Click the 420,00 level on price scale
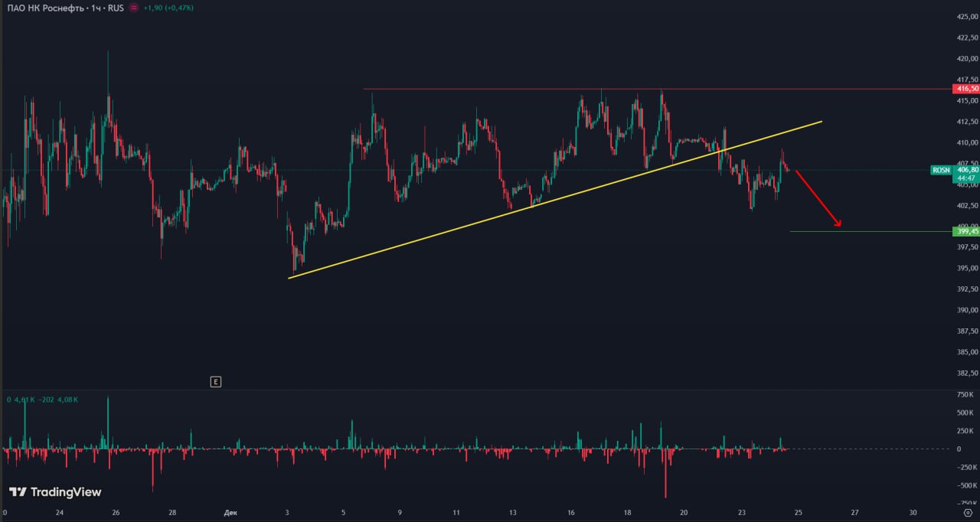Viewport: 980px width, 522px height. pos(968,59)
